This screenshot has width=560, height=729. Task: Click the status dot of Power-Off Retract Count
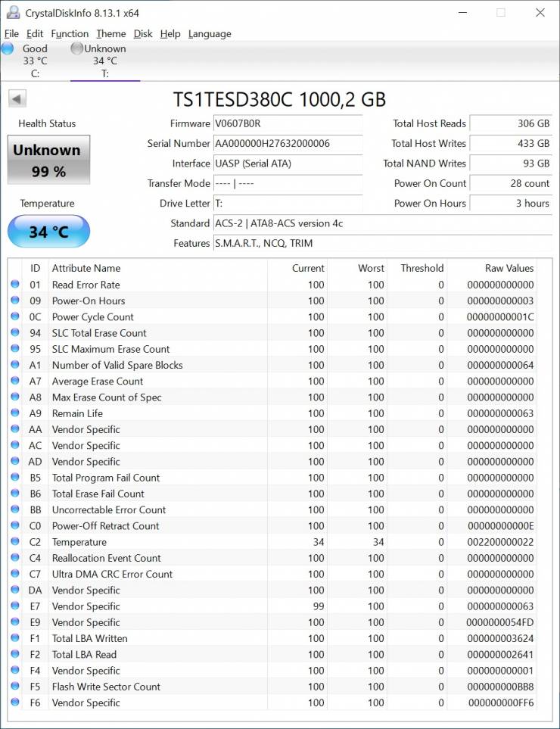(x=15, y=525)
